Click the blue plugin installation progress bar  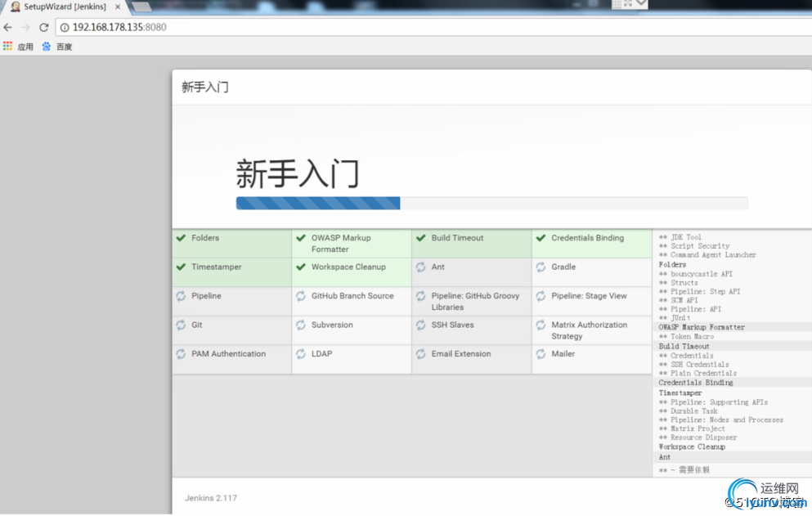click(318, 203)
